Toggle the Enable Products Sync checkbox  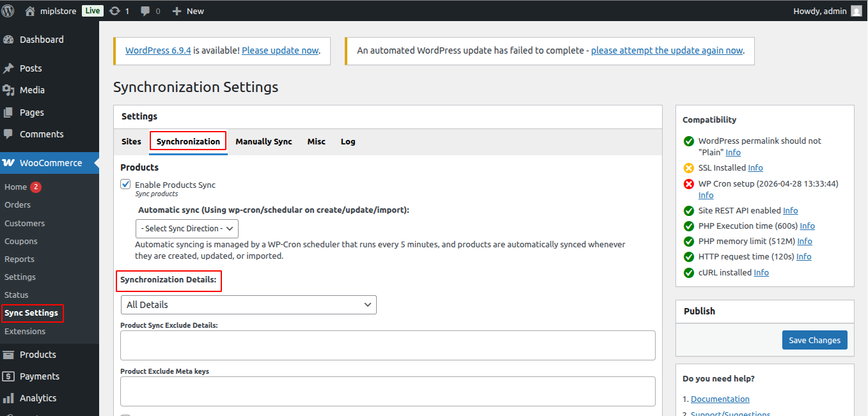point(125,185)
